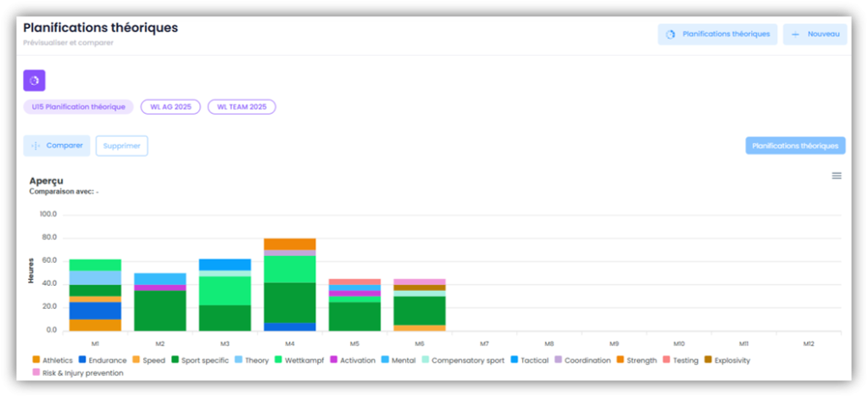Screen dimensions: 868x397
Task: Click the Explosivity legend color marker
Action: pyautogui.click(x=709, y=361)
